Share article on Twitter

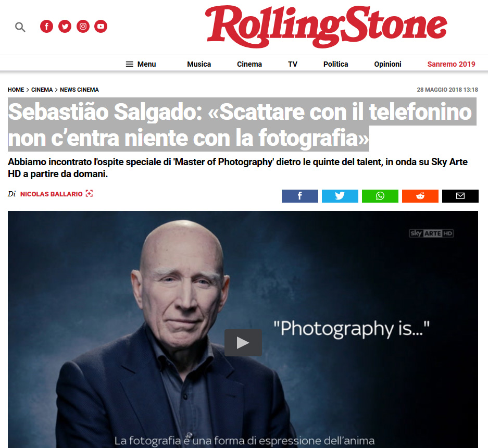coord(340,196)
